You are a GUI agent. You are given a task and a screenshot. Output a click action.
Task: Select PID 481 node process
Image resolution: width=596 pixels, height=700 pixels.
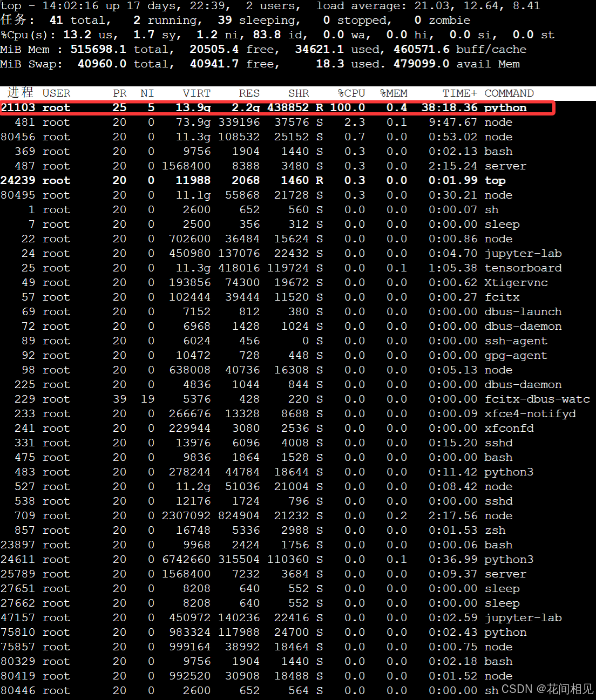coord(25,122)
